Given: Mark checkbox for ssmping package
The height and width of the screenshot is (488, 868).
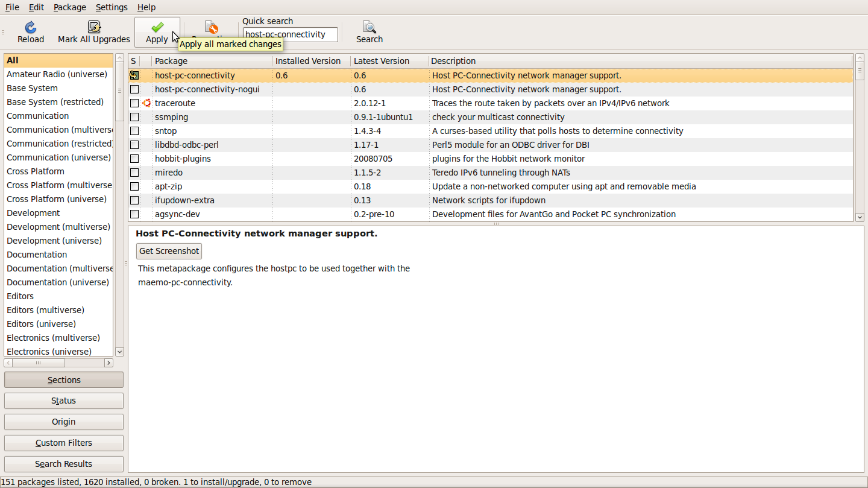Looking at the screenshot, I should point(134,117).
